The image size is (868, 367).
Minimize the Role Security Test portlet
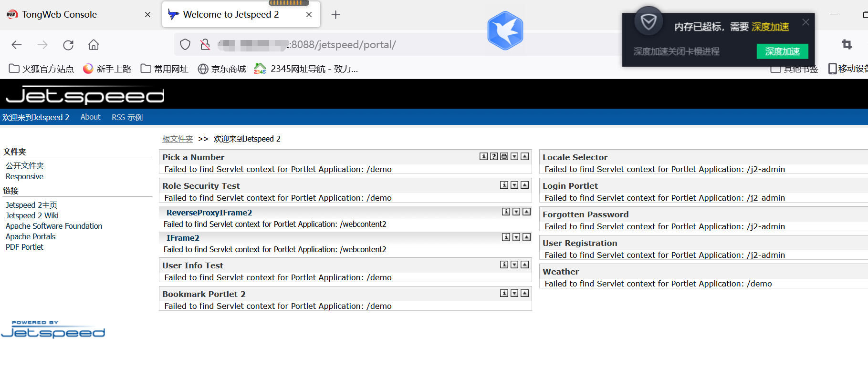pyautogui.click(x=514, y=185)
